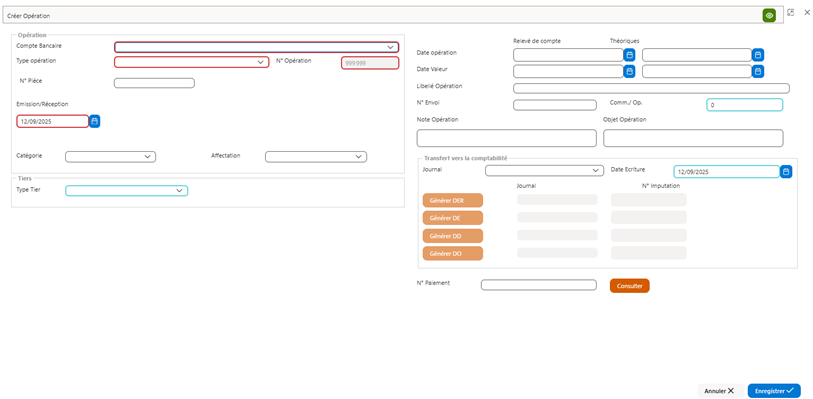Focus the N° Opération field

370,63
